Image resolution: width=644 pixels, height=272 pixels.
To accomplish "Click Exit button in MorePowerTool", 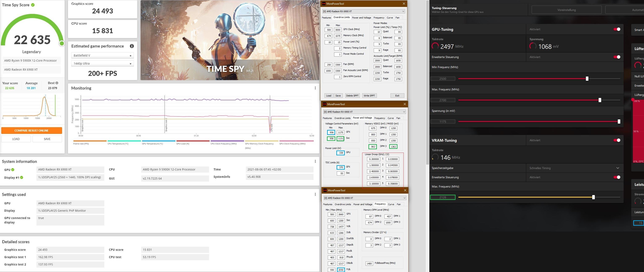I will tap(397, 96).
